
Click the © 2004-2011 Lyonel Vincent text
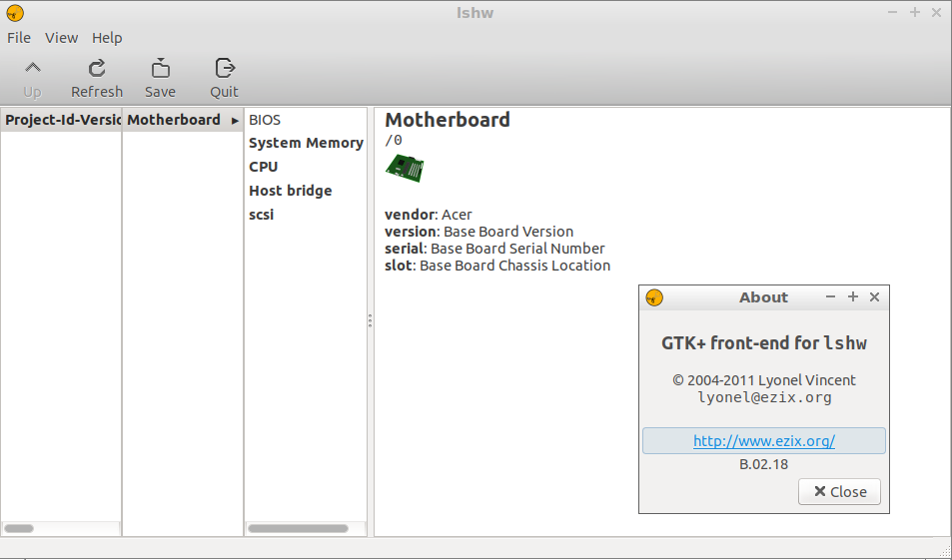[764, 380]
